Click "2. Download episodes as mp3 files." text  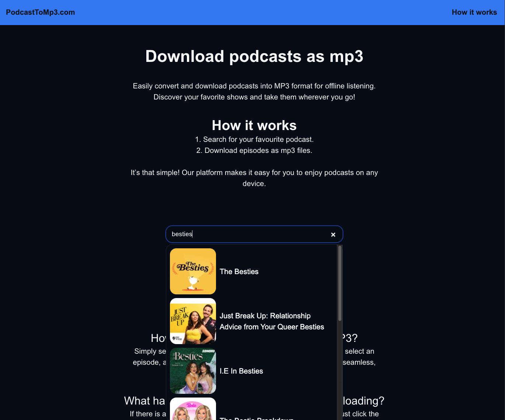tap(254, 150)
